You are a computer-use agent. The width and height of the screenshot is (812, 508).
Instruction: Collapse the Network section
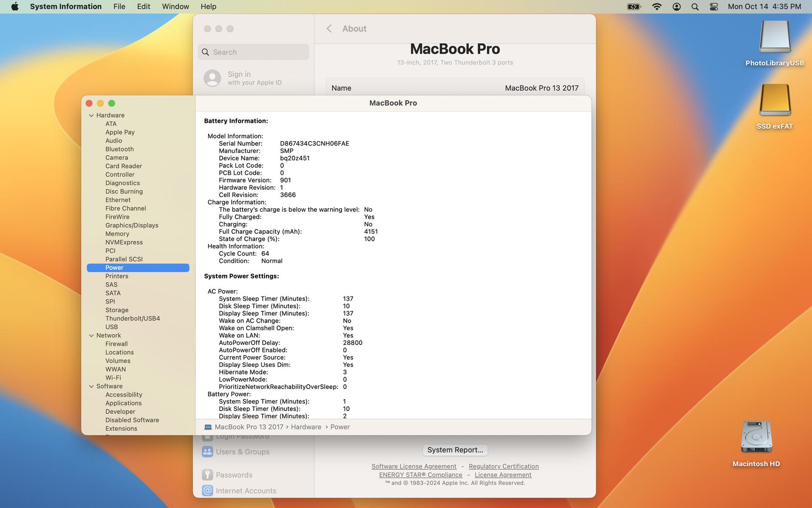[91, 335]
